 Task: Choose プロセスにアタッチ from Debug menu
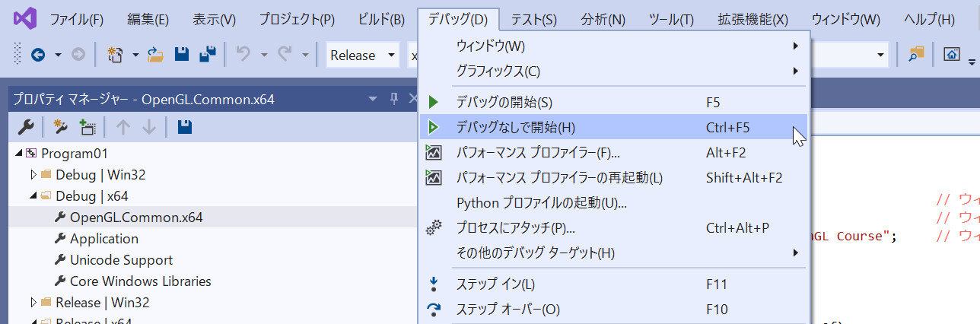click(x=515, y=227)
